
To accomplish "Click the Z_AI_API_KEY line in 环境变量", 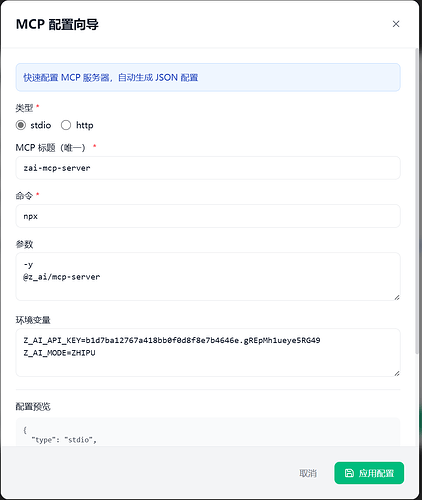I will click(x=172, y=340).
